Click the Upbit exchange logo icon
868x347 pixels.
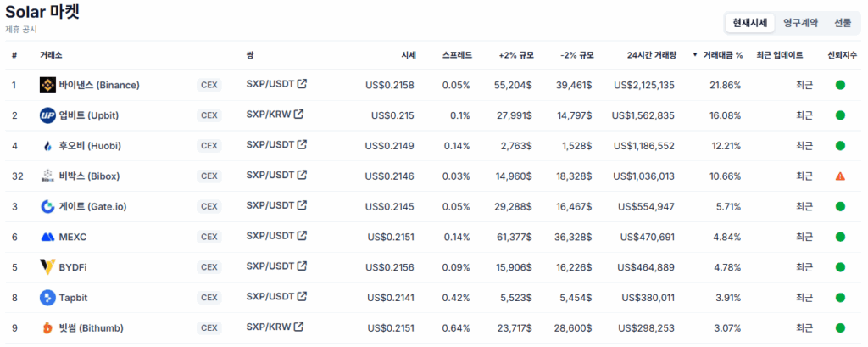(47, 115)
